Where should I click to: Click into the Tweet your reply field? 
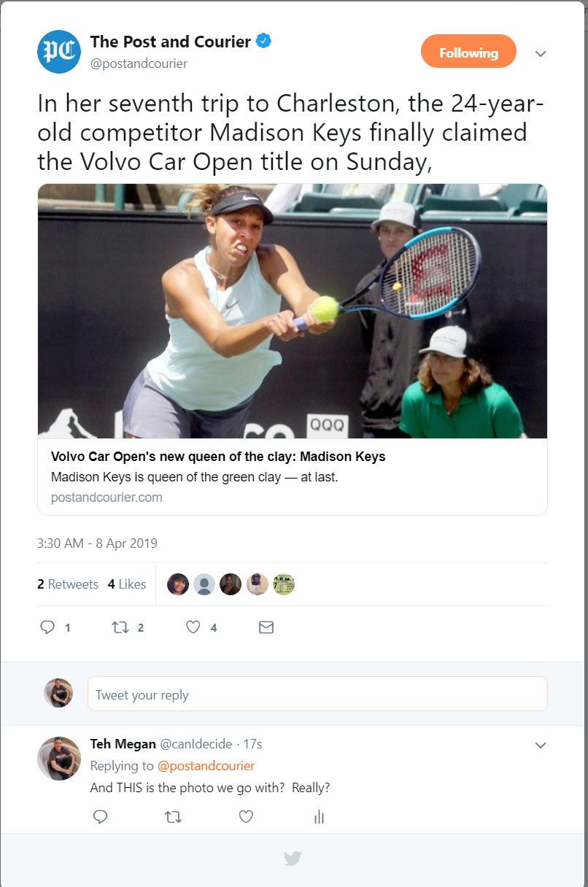click(317, 694)
